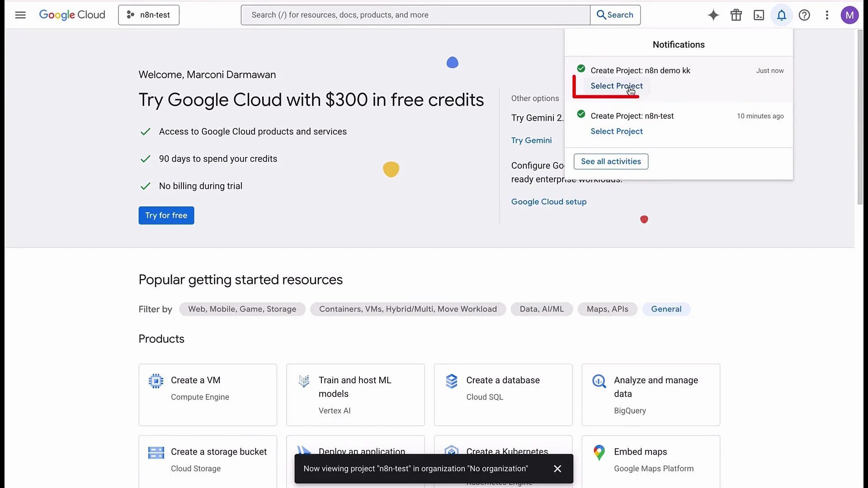Viewport: 868px width, 488px height.
Task: Filter by Data, AI/ML
Action: pos(542,309)
